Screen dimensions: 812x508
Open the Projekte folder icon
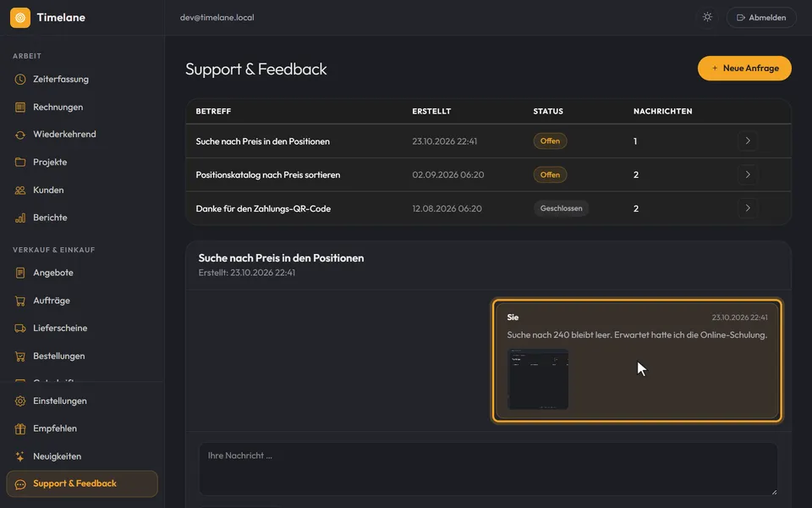[x=20, y=163]
